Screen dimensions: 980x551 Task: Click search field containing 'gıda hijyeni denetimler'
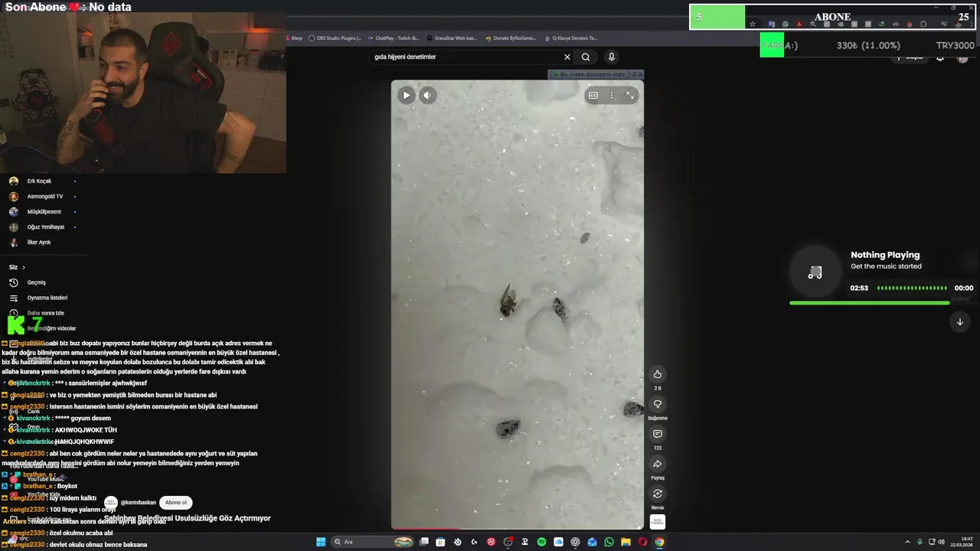[465, 57]
